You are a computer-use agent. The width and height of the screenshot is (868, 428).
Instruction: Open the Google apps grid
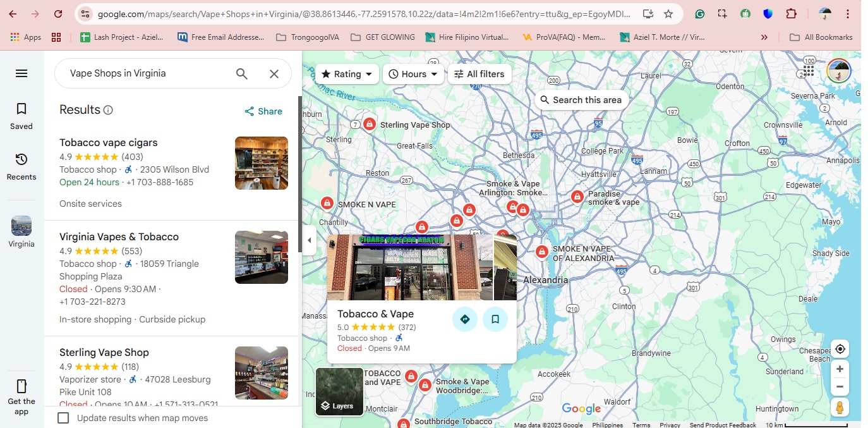809,71
